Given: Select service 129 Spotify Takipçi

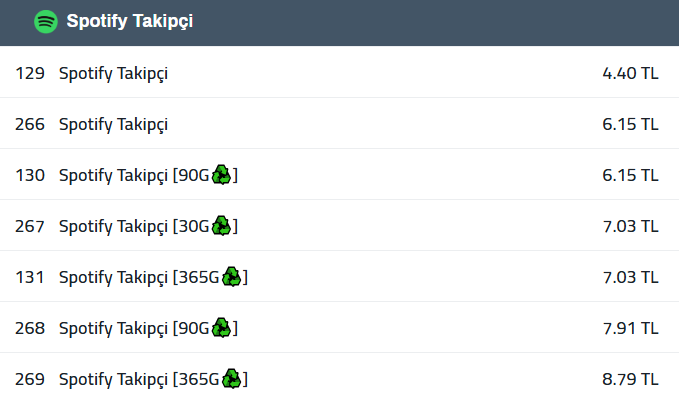Looking at the screenshot, I should coord(340,73).
